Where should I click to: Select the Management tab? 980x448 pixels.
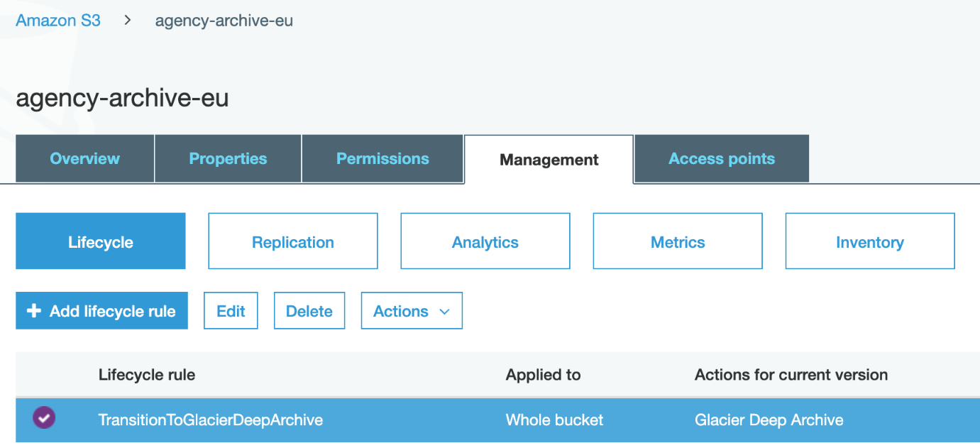[x=548, y=158]
